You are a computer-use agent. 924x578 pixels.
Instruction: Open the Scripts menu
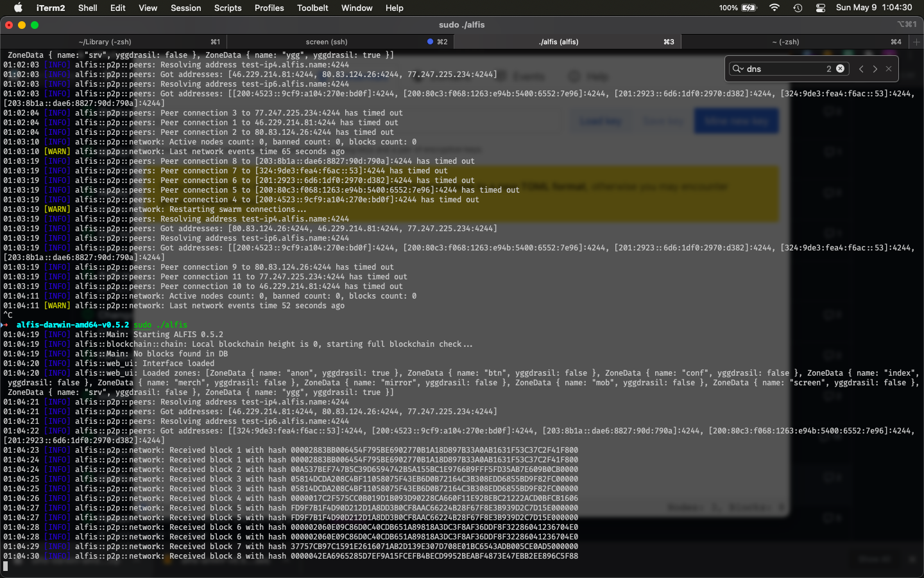228,8
